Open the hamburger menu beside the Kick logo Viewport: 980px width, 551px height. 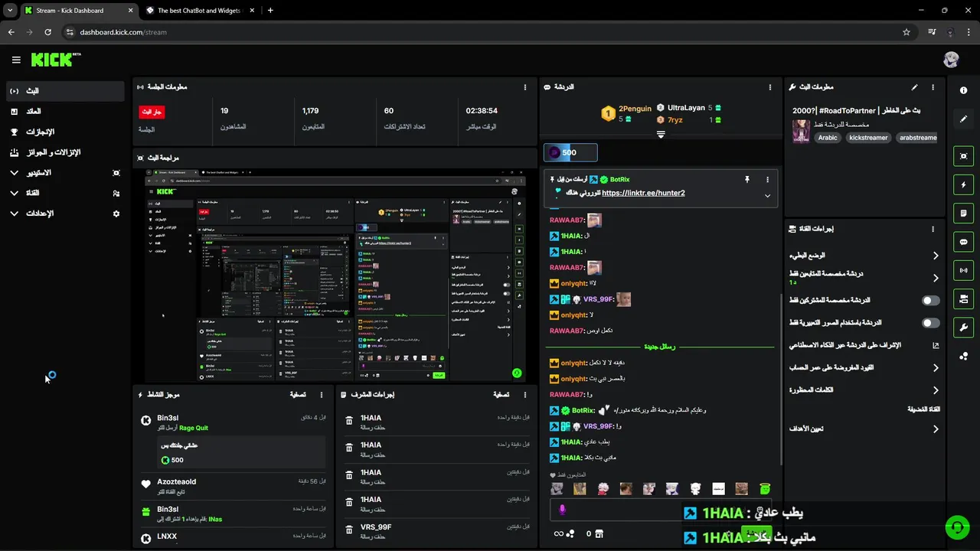point(16,60)
